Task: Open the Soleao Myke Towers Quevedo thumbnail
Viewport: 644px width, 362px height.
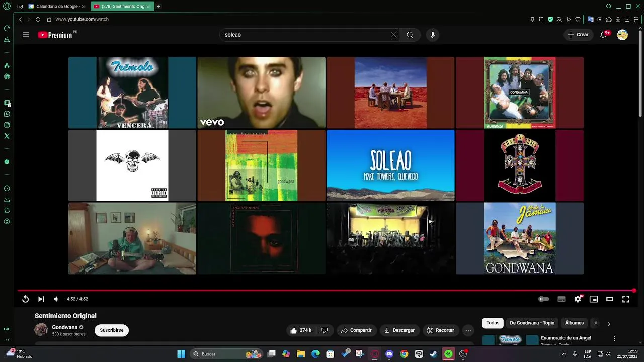Action: coord(390,165)
